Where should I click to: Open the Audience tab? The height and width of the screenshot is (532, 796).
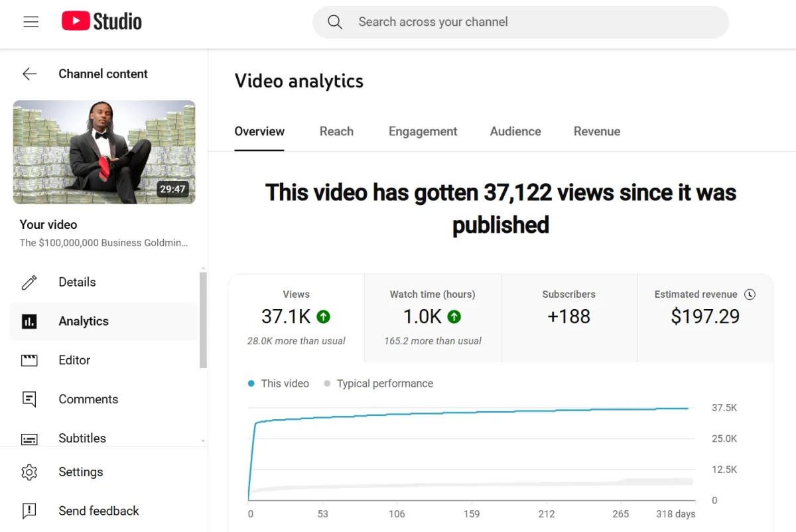tap(515, 131)
